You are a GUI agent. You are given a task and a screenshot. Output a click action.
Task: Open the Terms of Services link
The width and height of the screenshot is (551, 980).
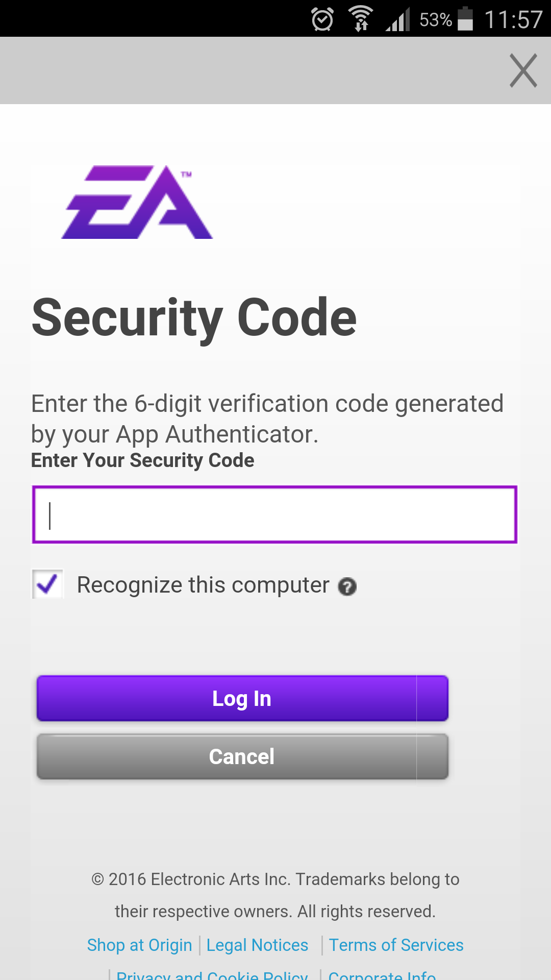(396, 945)
